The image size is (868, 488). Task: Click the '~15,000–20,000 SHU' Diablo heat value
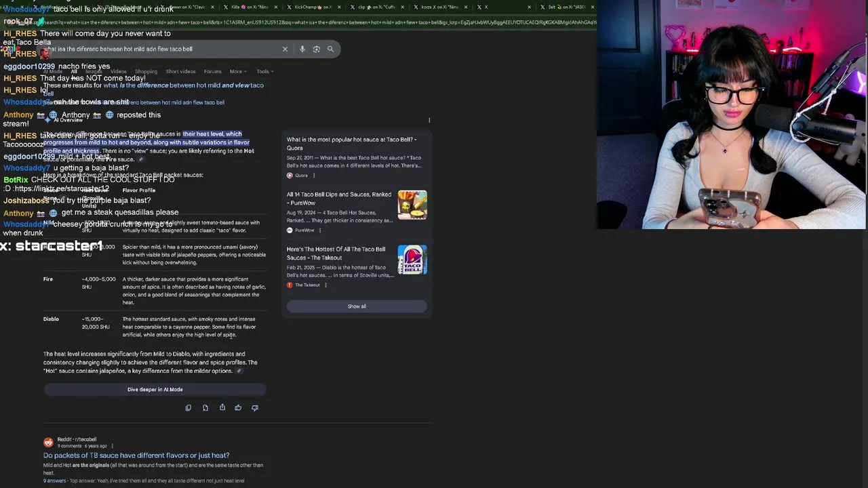pyautogui.click(x=96, y=323)
